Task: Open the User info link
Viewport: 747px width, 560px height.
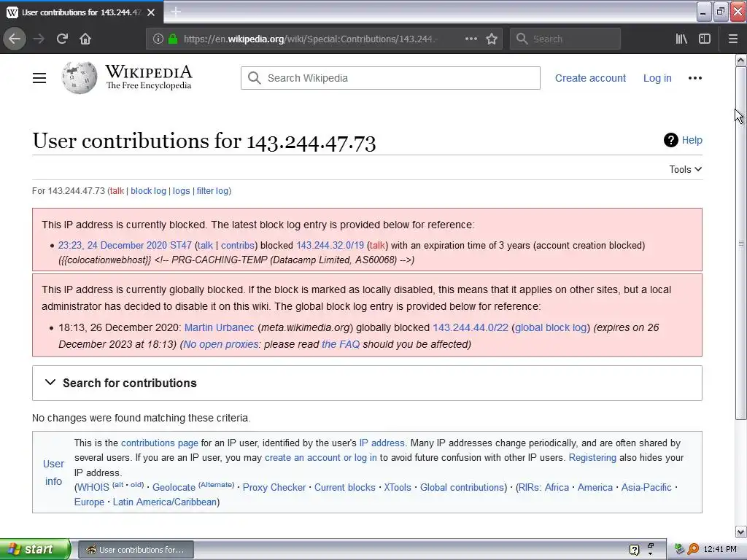Action: pyautogui.click(x=53, y=472)
